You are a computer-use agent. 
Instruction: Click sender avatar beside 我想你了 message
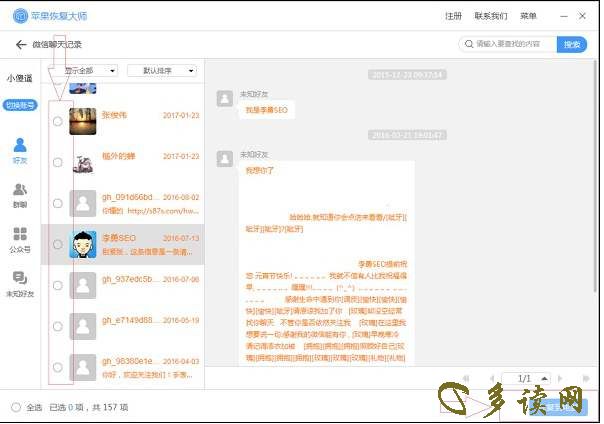[225, 159]
